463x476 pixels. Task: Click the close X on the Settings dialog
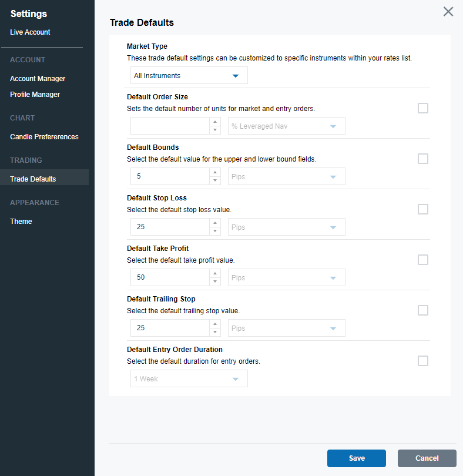(x=448, y=11)
